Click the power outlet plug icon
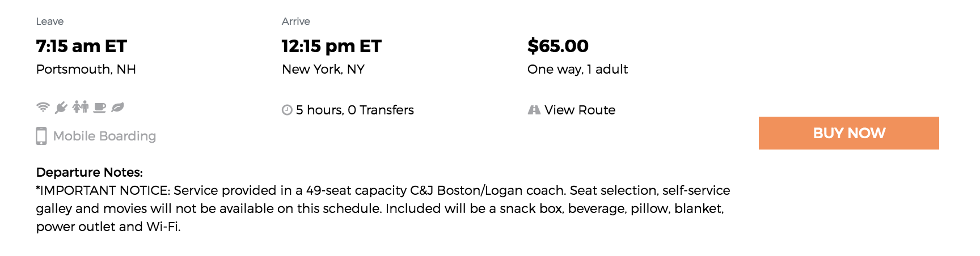The width and height of the screenshot is (980, 256). [x=61, y=107]
